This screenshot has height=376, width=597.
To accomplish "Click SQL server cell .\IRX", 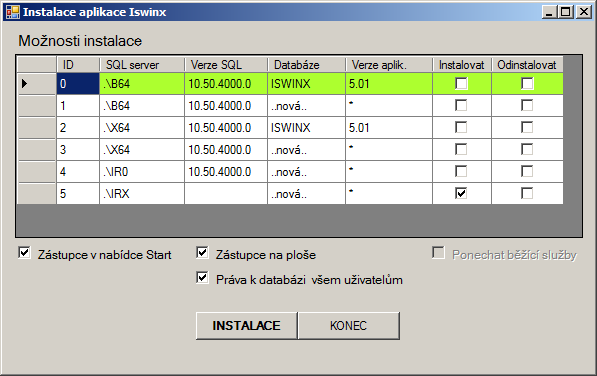I will pyautogui.click(x=142, y=193).
